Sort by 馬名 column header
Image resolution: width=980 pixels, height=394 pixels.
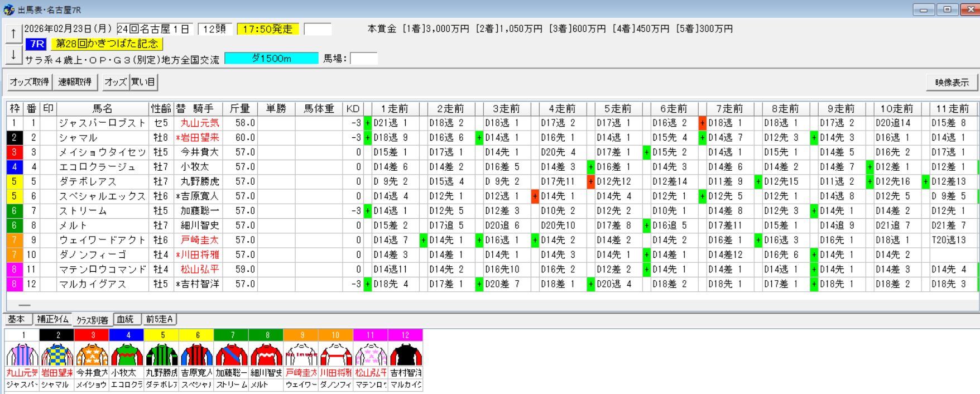pos(102,108)
